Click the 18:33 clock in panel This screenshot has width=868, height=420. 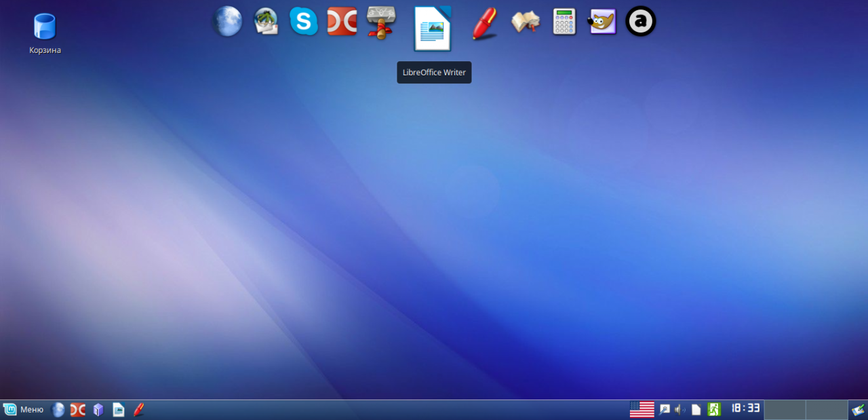point(745,408)
